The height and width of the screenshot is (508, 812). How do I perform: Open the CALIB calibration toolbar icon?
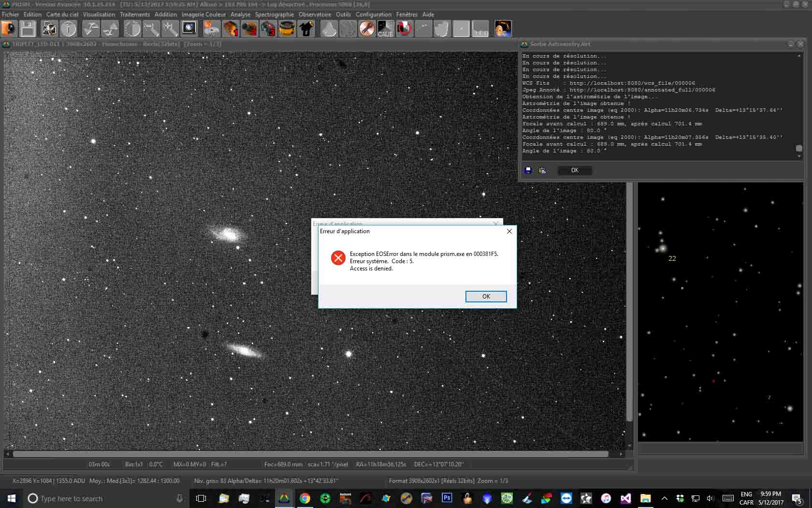point(385,29)
